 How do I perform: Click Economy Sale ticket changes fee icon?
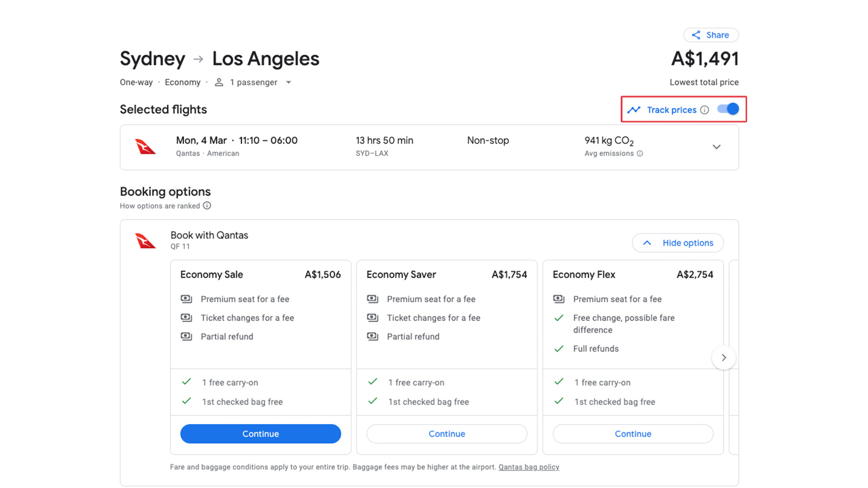[x=186, y=318]
